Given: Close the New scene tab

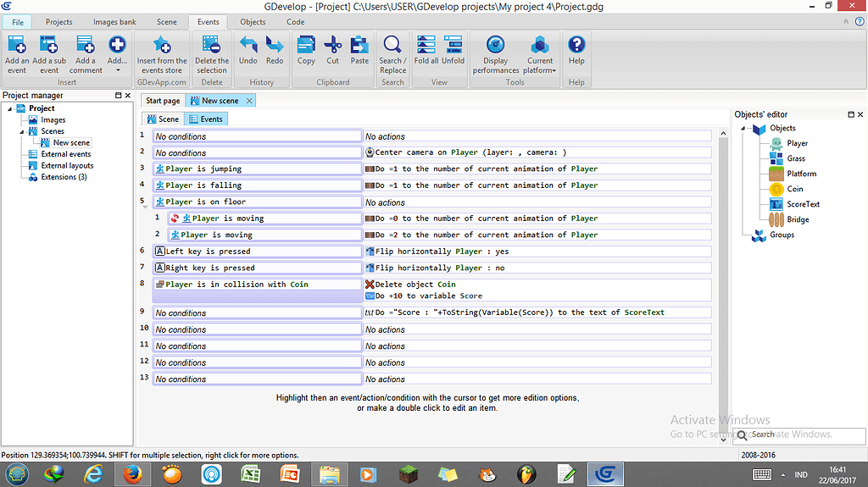Looking at the screenshot, I should tap(249, 101).
